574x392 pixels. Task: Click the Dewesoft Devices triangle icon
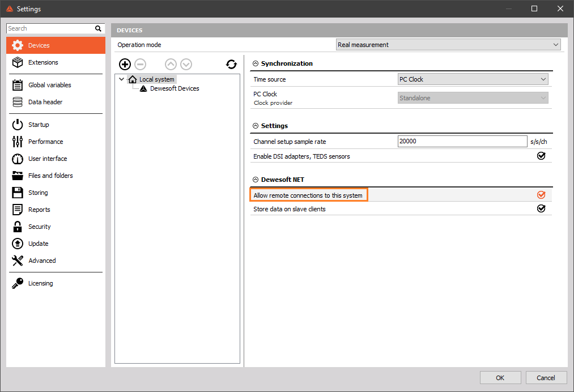[x=143, y=88]
